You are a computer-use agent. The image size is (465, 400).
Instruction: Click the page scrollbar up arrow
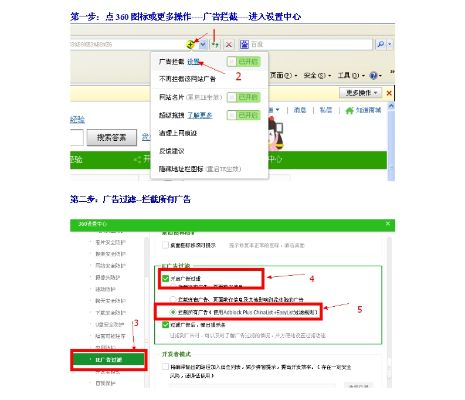point(391,106)
